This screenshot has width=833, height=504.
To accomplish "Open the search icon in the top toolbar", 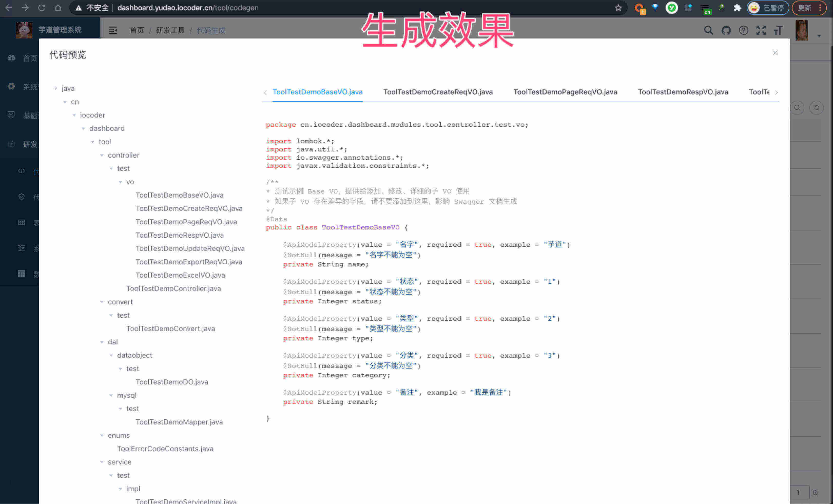I will tap(709, 30).
